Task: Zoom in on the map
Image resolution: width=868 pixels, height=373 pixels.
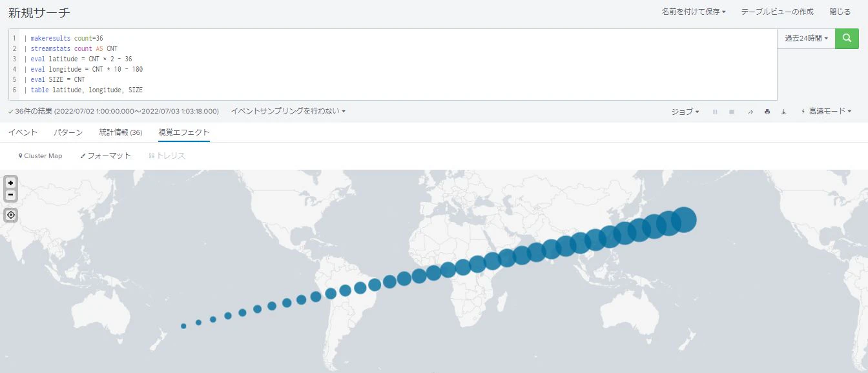Action: click(x=11, y=183)
